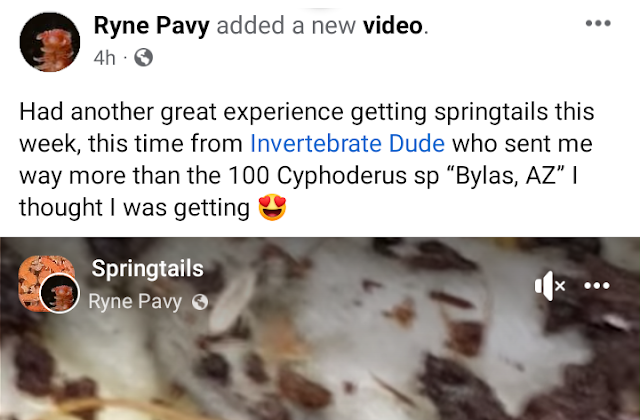Click the heart-eyes emoji in the post
Image resolution: width=640 pixels, height=420 pixels.
tap(272, 207)
